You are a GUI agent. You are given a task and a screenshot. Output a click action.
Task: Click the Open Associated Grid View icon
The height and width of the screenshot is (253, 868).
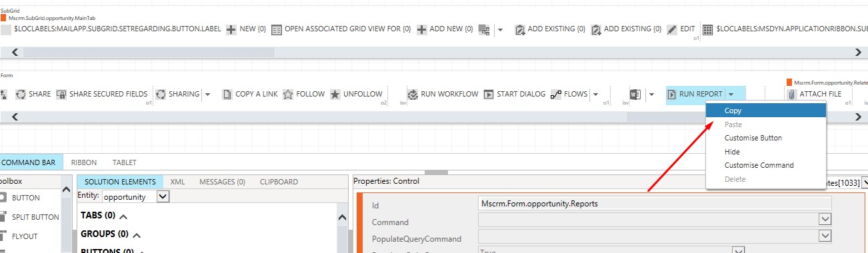277,29
